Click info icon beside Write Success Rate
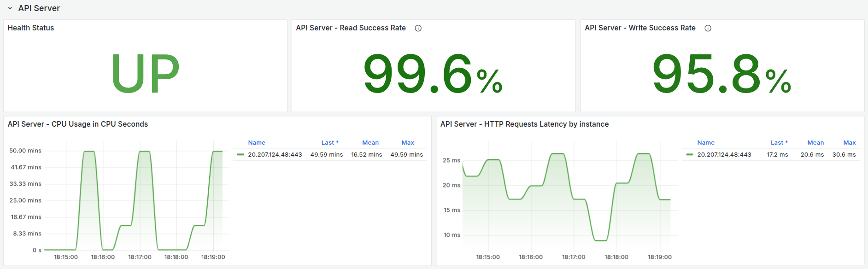This screenshot has width=868, height=269. click(x=708, y=28)
